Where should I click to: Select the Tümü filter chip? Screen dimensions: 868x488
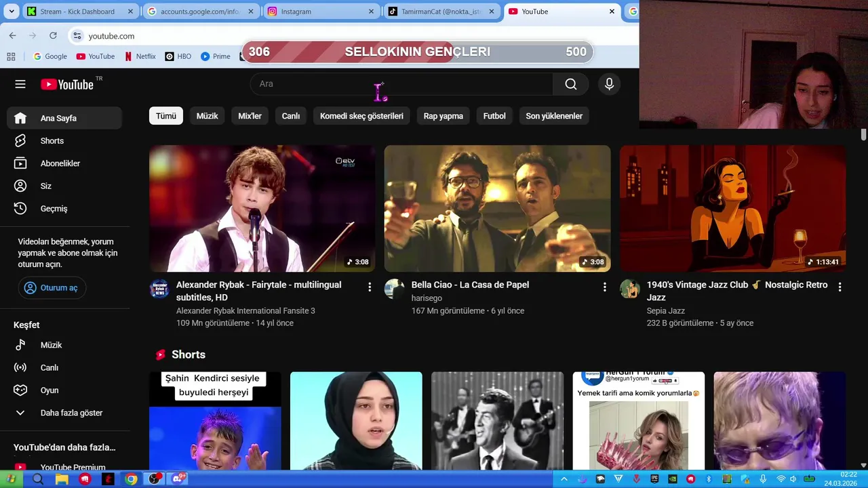tap(166, 116)
